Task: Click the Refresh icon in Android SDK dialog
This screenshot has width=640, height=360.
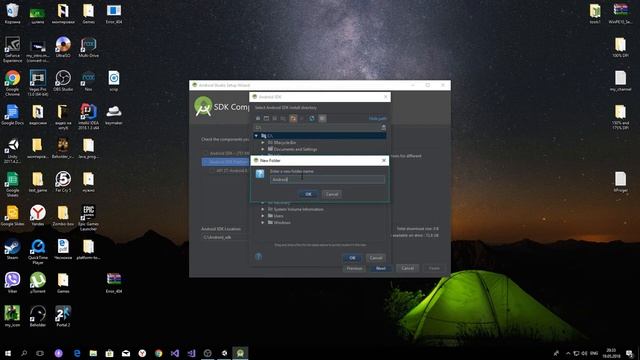Action: [312, 118]
